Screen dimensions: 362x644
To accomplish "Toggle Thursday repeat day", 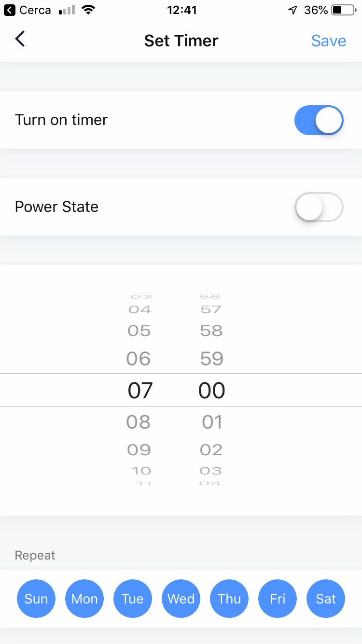I will pos(229,599).
